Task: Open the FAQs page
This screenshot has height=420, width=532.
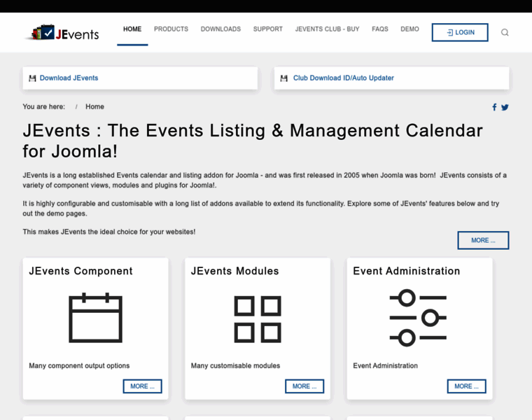Action: click(379, 29)
